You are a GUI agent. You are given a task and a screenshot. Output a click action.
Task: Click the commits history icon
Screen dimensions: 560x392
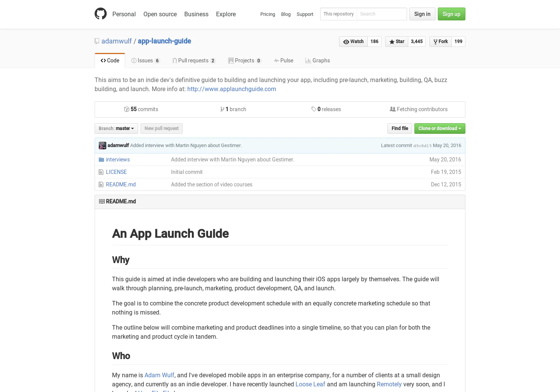[127, 109]
